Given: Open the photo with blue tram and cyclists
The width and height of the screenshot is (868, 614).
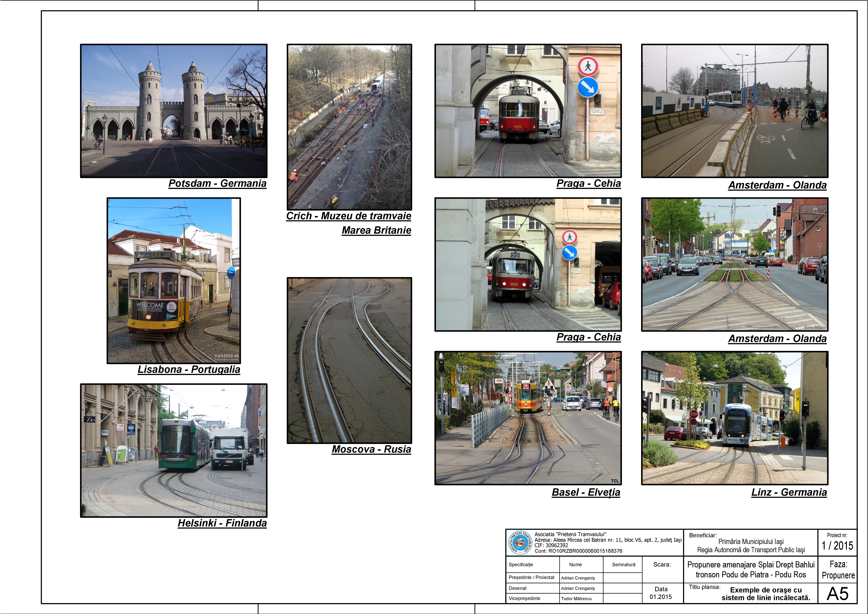Looking at the screenshot, I should coord(735,111).
